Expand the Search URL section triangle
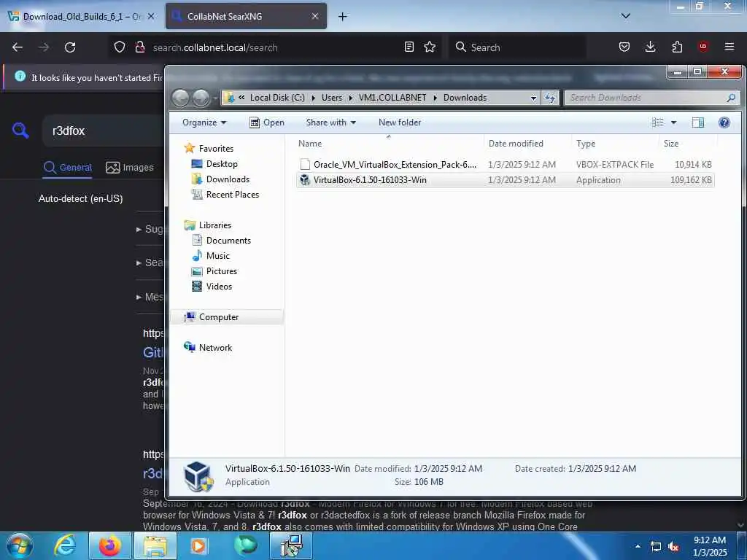The height and width of the screenshot is (560, 747). [139, 262]
